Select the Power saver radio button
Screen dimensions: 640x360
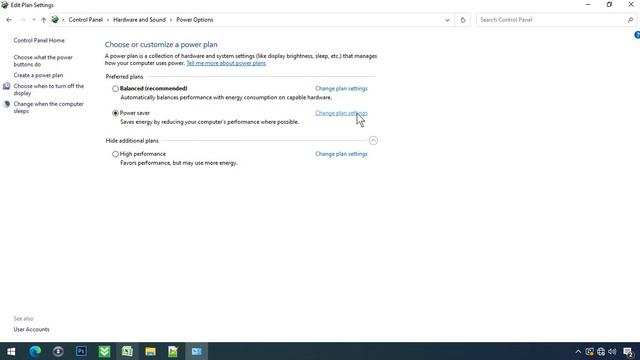[x=115, y=113]
